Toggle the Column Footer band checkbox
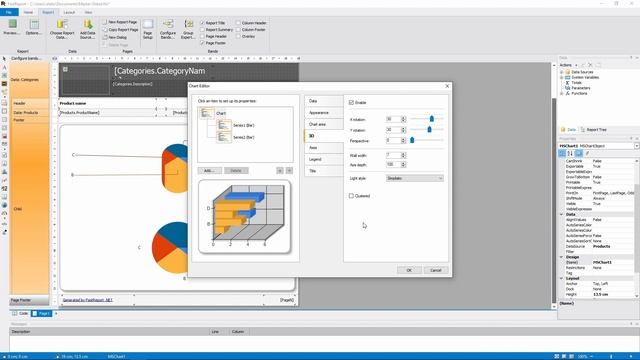Viewport: 640px width, 360px height. [x=238, y=30]
